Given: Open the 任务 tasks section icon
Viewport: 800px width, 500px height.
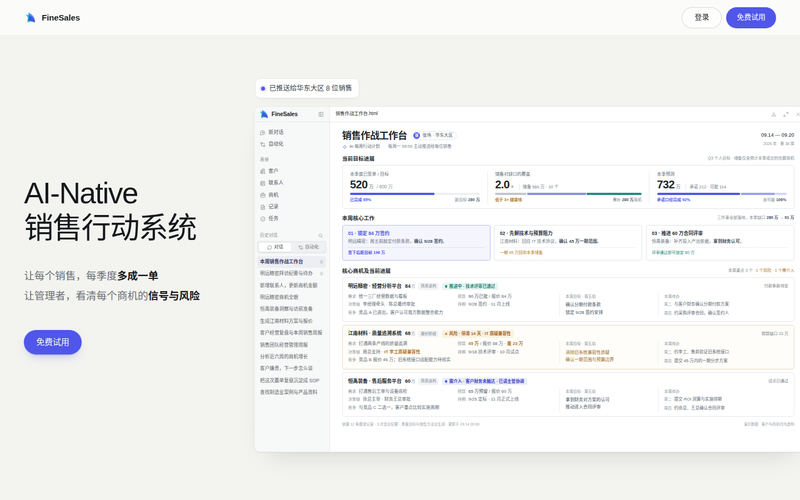Looking at the screenshot, I should click(263, 218).
